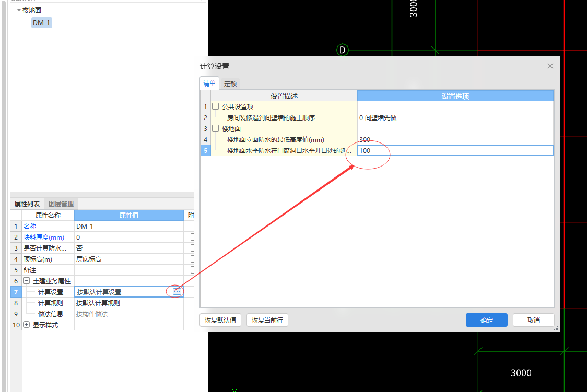Select the 计算规则 property row label
The image size is (587, 392).
51,303
